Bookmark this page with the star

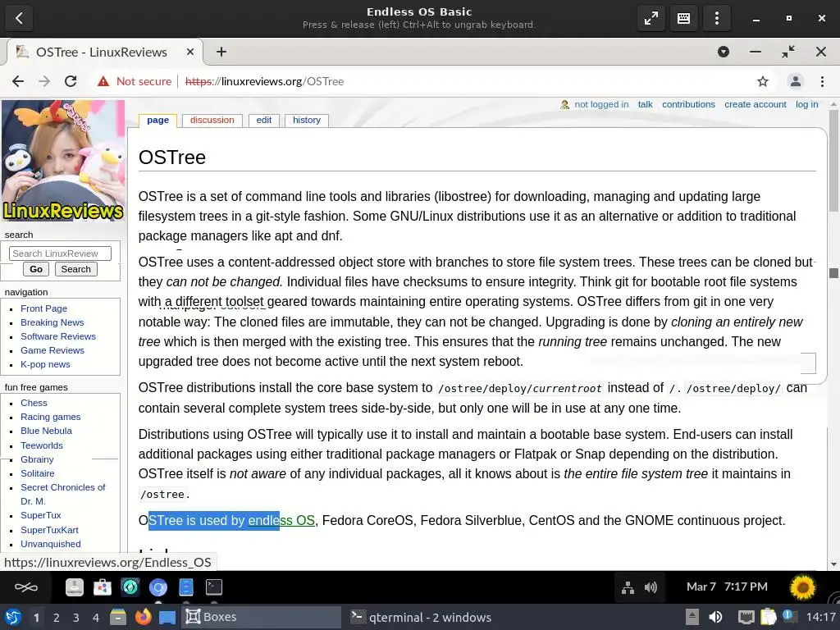tap(762, 81)
